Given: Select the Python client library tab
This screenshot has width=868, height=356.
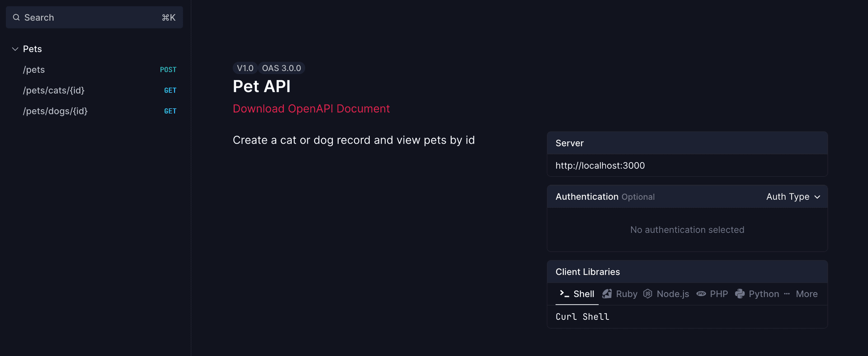Looking at the screenshot, I should pos(763,294).
